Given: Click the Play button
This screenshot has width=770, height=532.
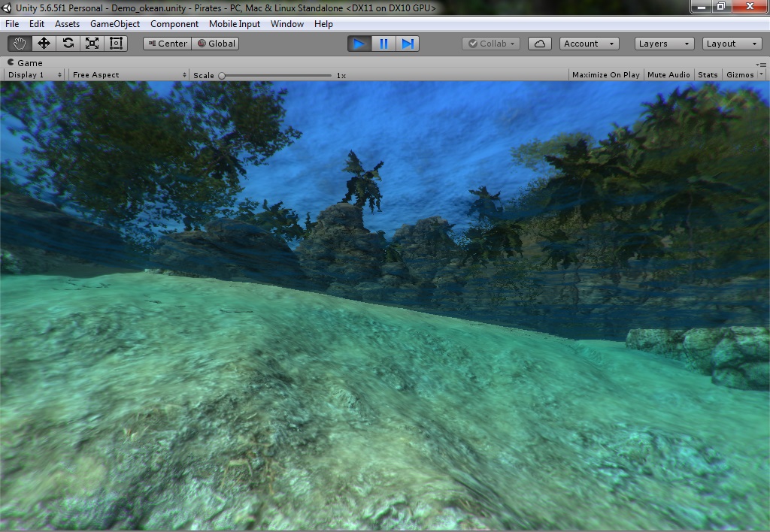Looking at the screenshot, I should coord(359,44).
